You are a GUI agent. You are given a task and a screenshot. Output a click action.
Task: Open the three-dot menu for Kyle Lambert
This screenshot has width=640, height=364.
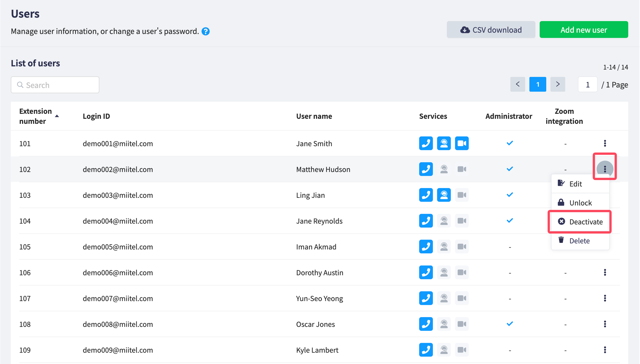point(605,350)
